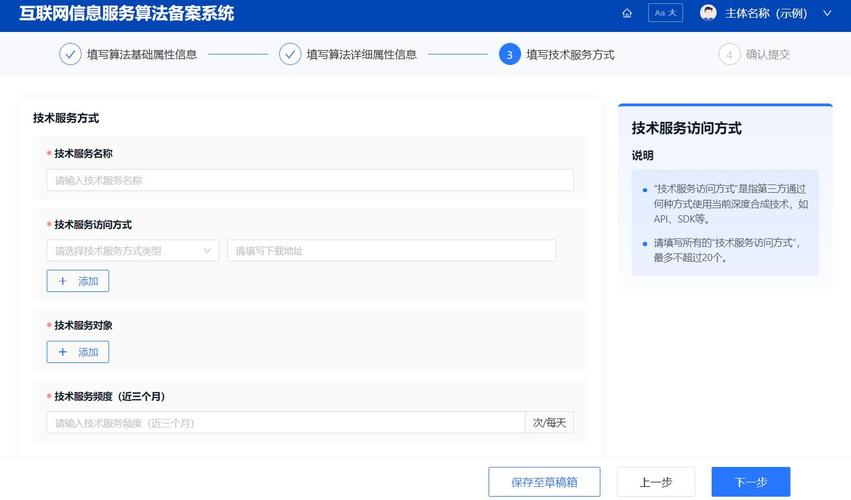This screenshot has height=500, width=851.
Task: Click the 技术服务名称 field label
Action: click(83, 154)
